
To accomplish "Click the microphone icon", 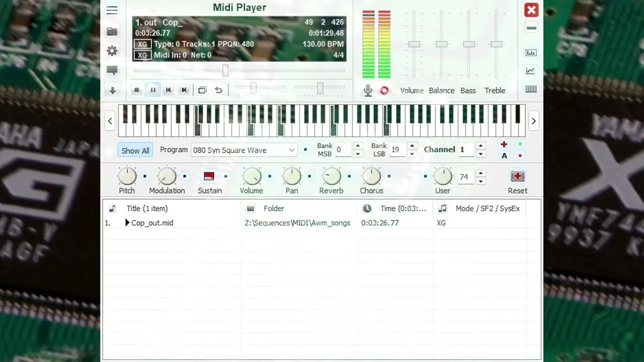I will [368, 90].
